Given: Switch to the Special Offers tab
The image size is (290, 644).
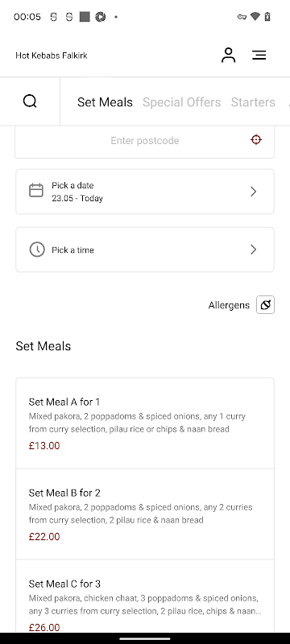Looking at the screenshot, I should click(x=181, y=102).
